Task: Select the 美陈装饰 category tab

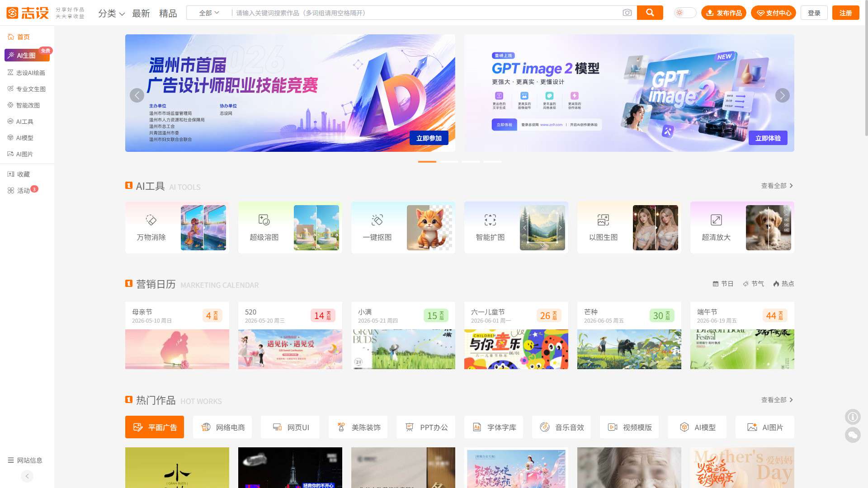Action: click(x=358, y=427)
